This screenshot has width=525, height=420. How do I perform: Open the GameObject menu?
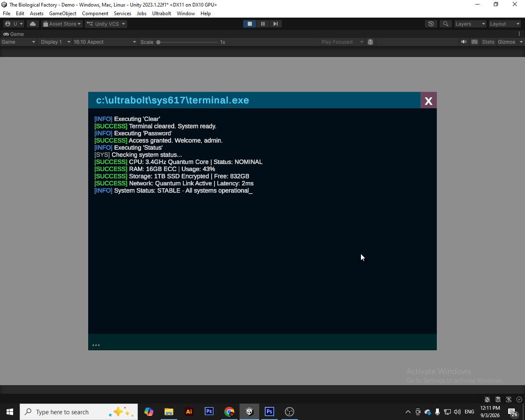coord(63,14)
